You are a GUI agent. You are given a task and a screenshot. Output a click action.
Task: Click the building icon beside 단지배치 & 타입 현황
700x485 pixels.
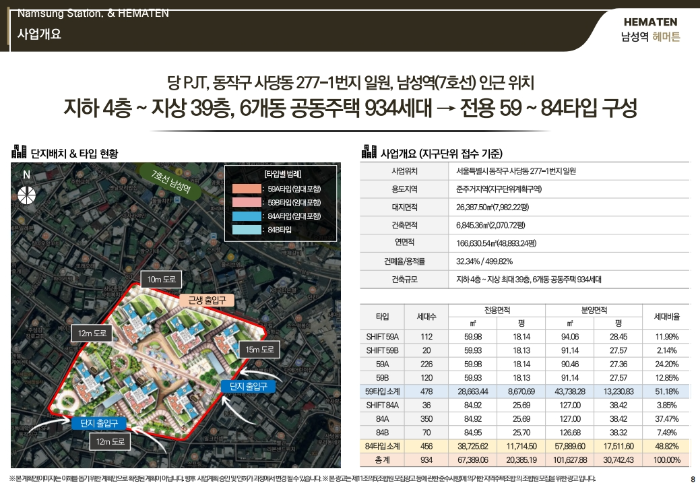(x=19, y=151)
